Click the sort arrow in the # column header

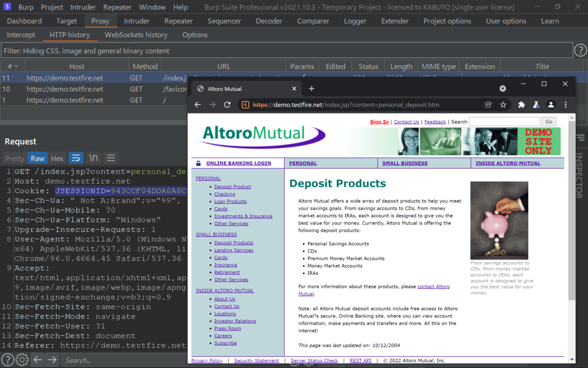coord(17,66)
